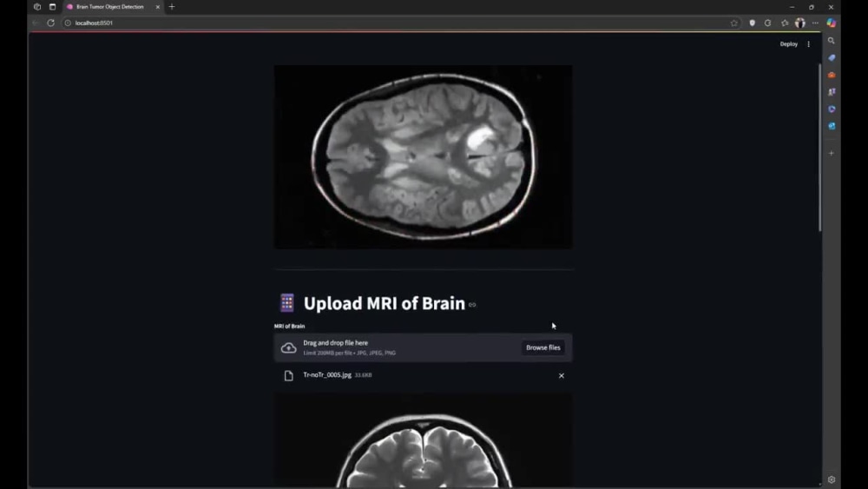The image size is (868, 489).
Task: Open the sidebar Outlook icon
Action: [831, 126]
